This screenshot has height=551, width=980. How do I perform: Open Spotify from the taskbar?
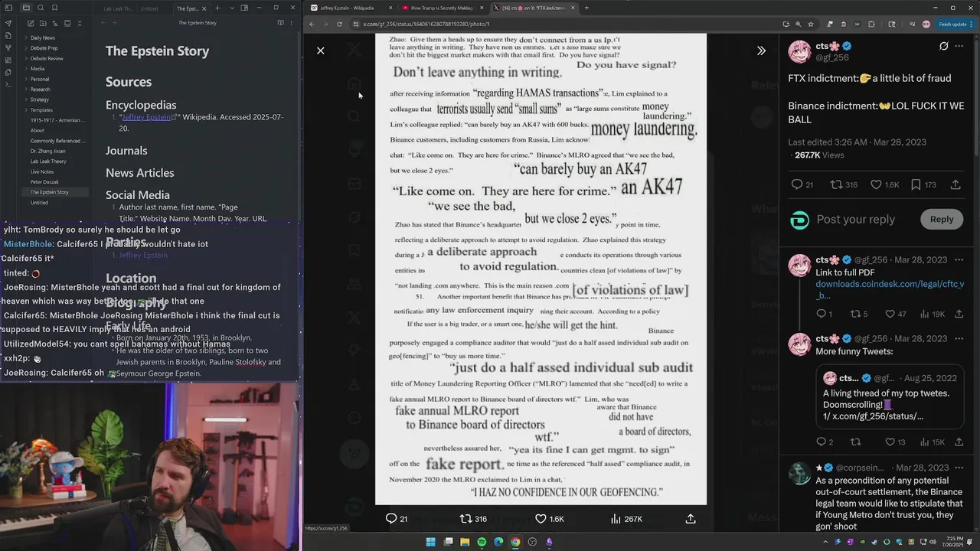point(482,542)
